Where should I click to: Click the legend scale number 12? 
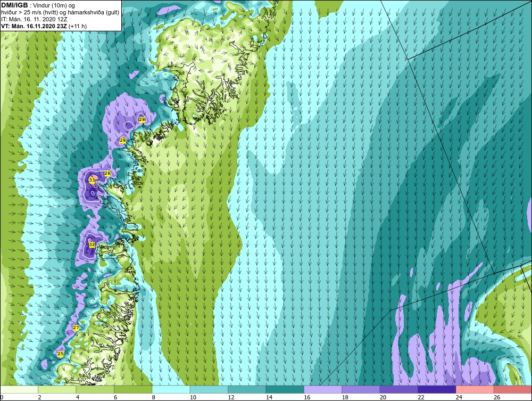pyautogui.click(x=231, y=397)
